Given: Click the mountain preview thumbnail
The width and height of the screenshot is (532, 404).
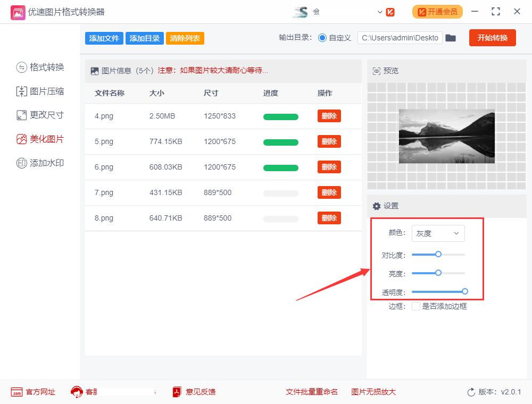Looking at the screenshot, I should point(447,136).
